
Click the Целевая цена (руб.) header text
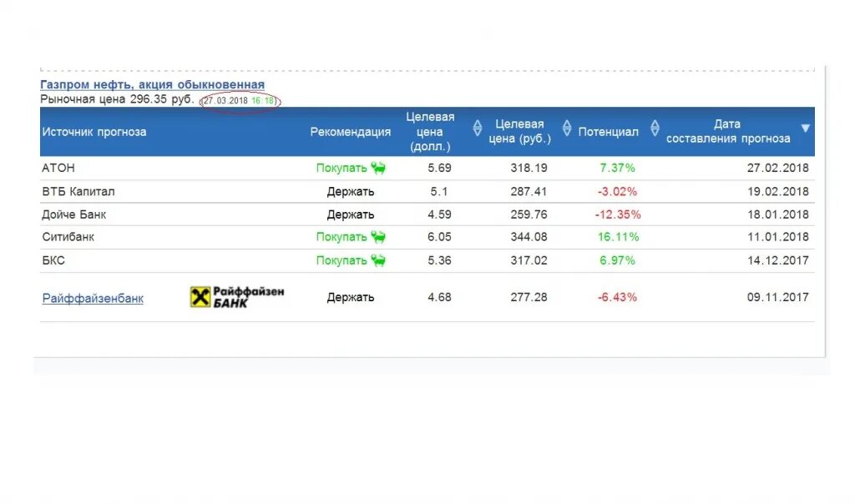tap(519, 131)
